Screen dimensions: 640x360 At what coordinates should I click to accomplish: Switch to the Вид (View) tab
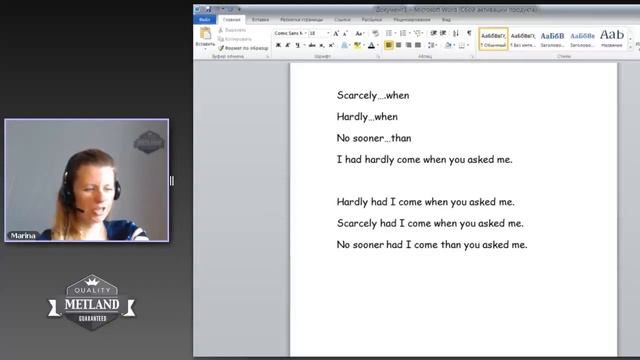coord(446,20)
